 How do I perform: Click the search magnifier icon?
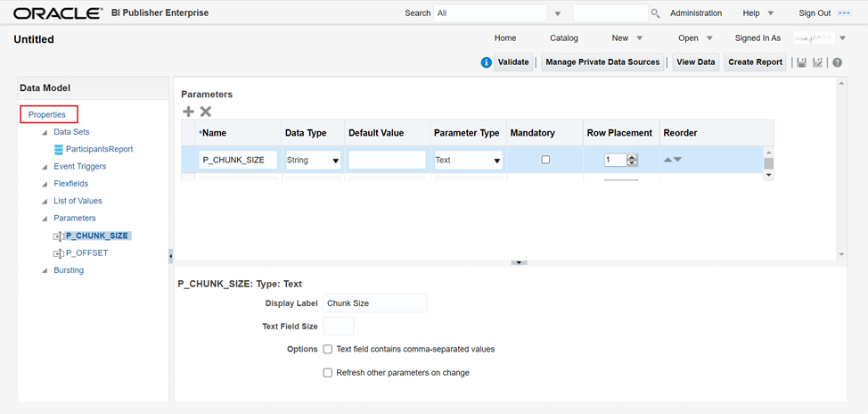655,13
